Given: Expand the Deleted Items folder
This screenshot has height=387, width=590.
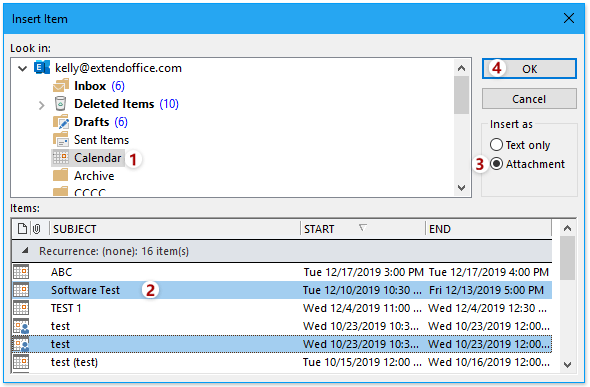Looking at the screenshot, I should (x=41, y=105).
